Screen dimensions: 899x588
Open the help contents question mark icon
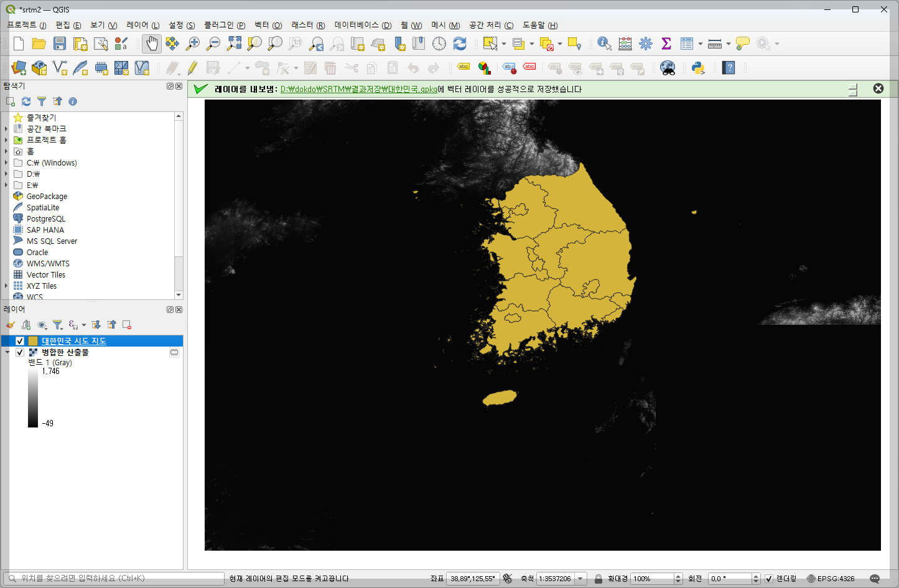[x=729, y=68]
